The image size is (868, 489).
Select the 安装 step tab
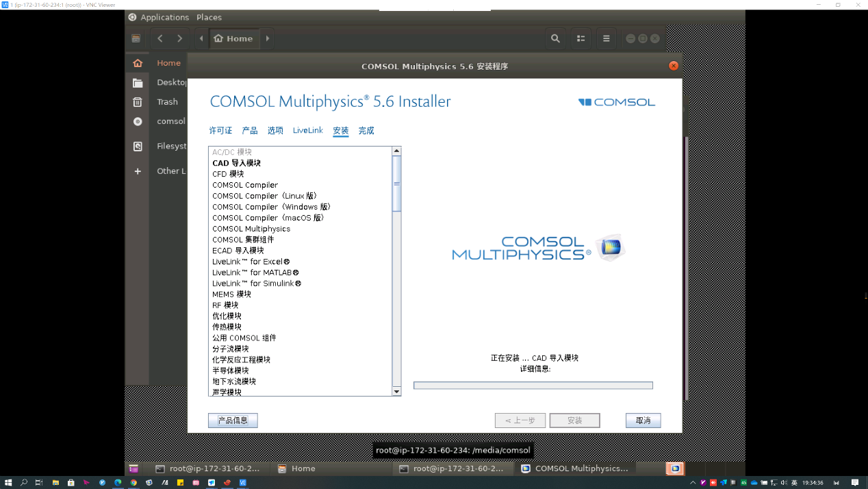click(x=341, y=131)
